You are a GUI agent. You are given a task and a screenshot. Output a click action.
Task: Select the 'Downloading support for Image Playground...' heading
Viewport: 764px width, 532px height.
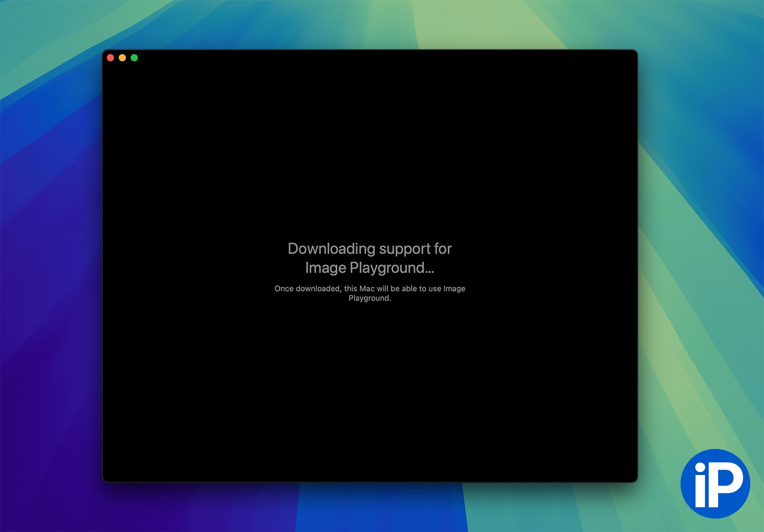[370, 258]
